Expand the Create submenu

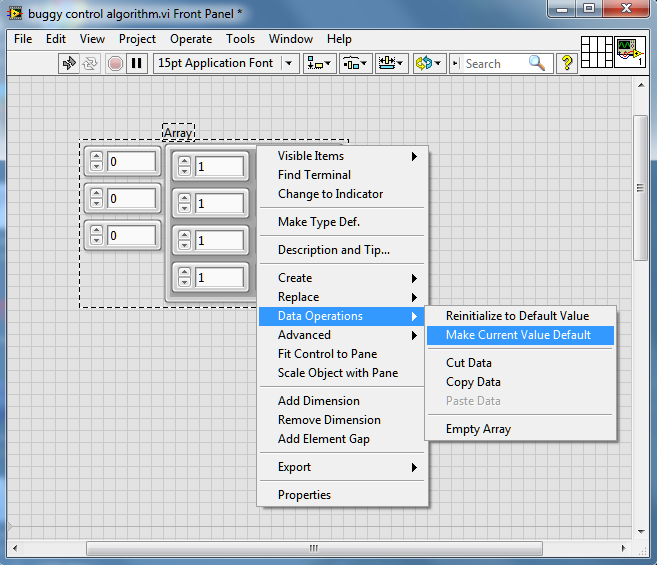click(344, 278)
